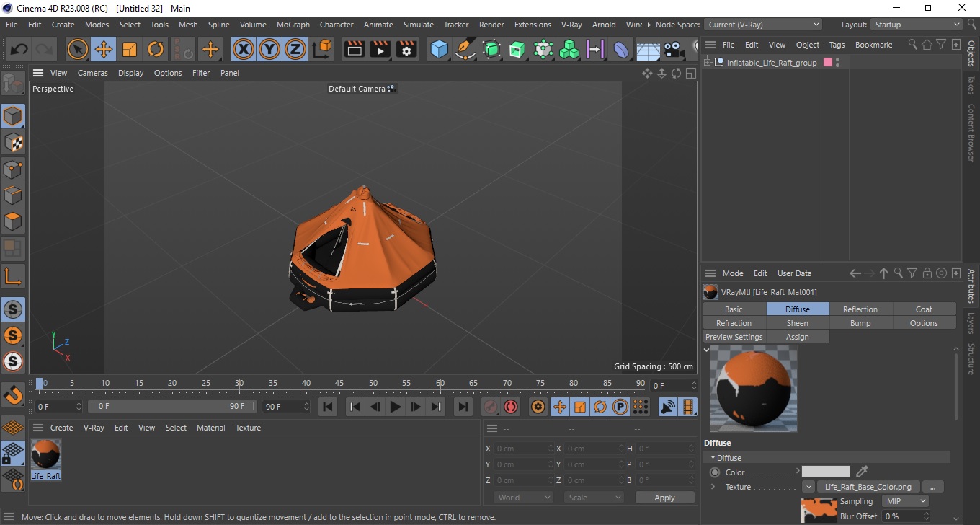Expand the Texture parameter row

pos(713,487)
